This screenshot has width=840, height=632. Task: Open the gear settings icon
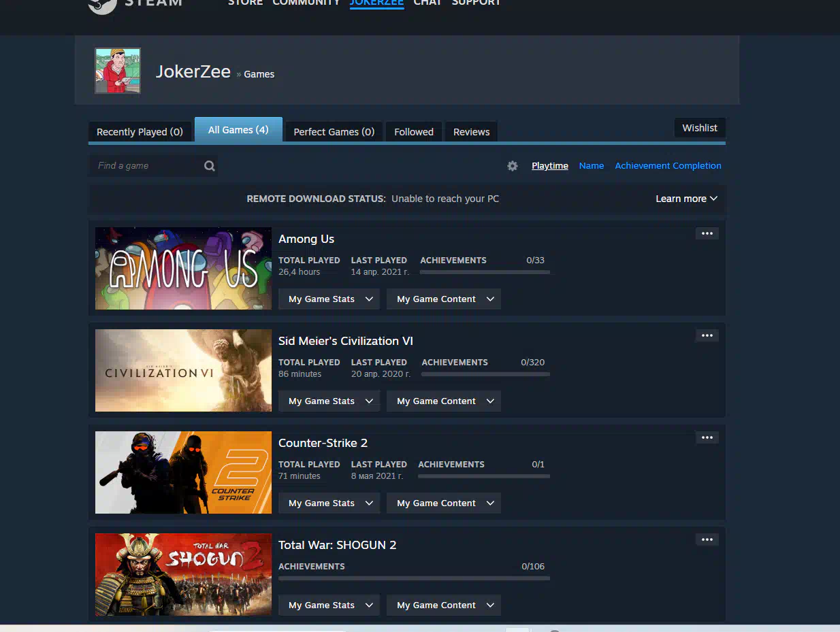513,166
